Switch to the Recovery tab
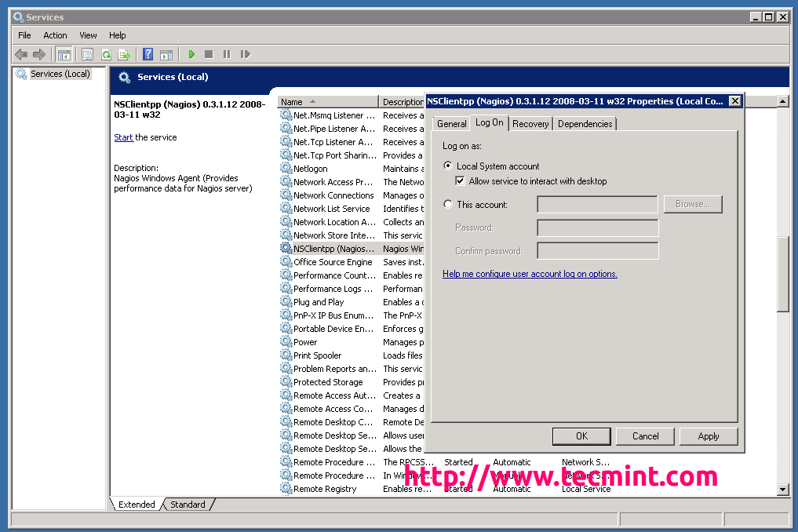This screenshot has height=532, width=798. [x=530, y=124]
